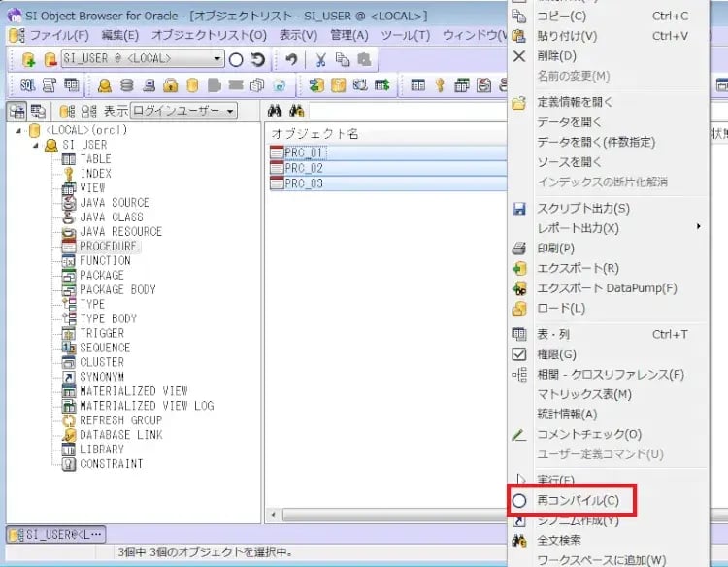The image size is (728, 567).
Task: Click the key icon in toolbar
Action: [439, 85]
